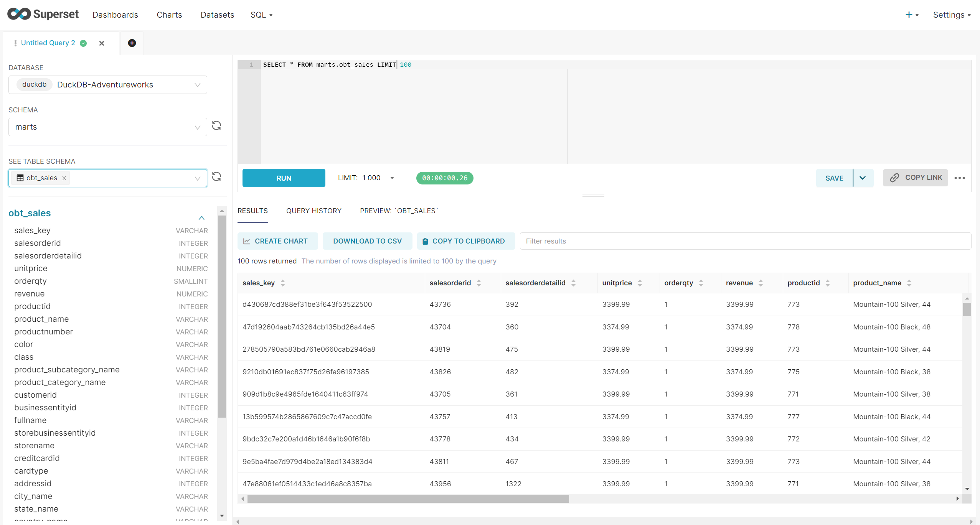The image size is (980, 525).
Task: Refresh the table list
Action: pos(216,176)
